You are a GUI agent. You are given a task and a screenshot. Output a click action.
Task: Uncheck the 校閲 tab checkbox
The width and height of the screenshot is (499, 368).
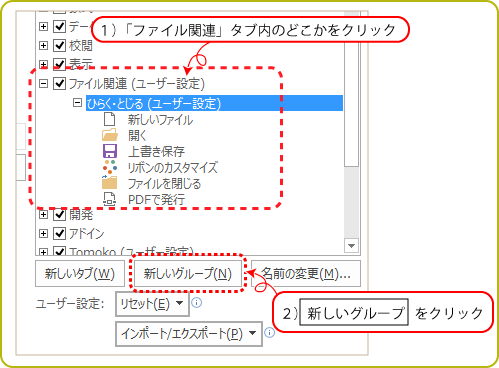click(60, 45)
